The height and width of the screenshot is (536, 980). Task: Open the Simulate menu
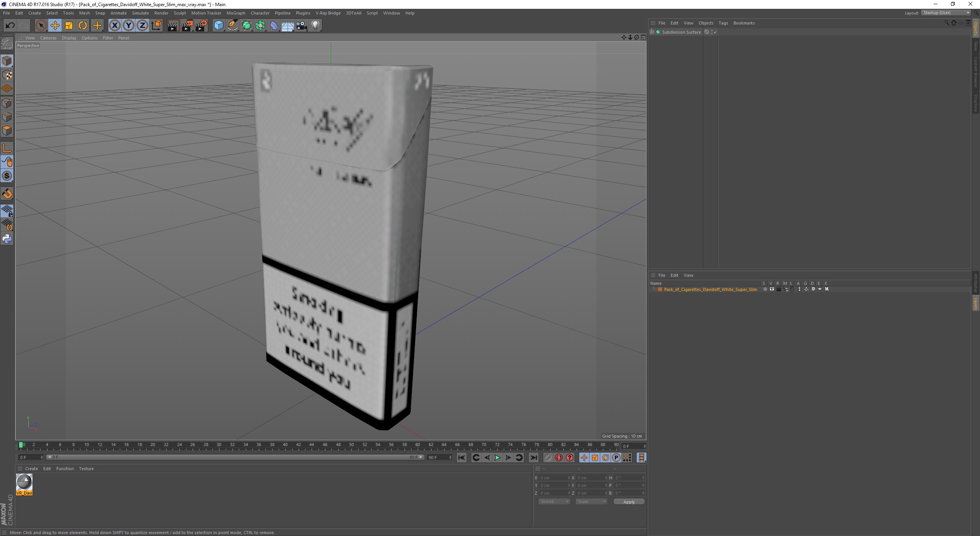(x=140, y=13)
